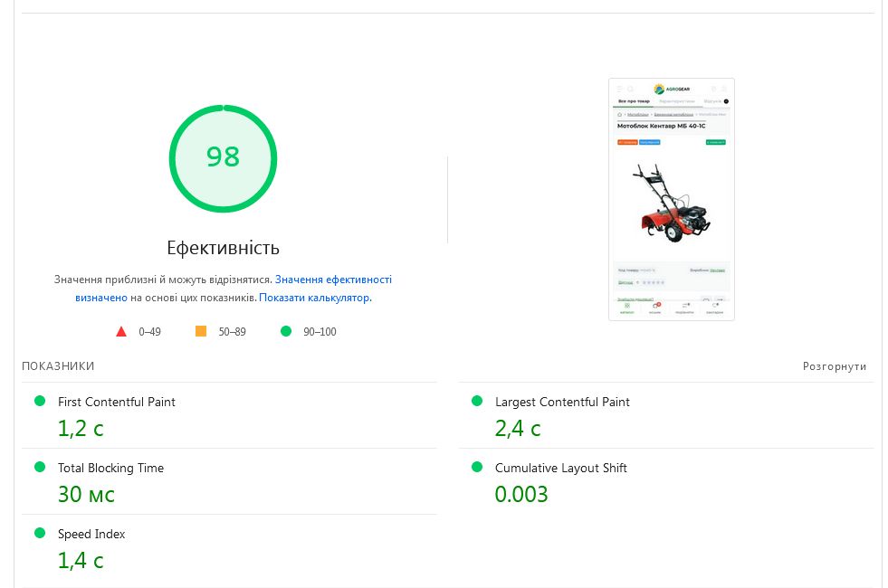Click the orange square 50–89 legend icon
Screen dimensions: 888x588
click(201, 332)
